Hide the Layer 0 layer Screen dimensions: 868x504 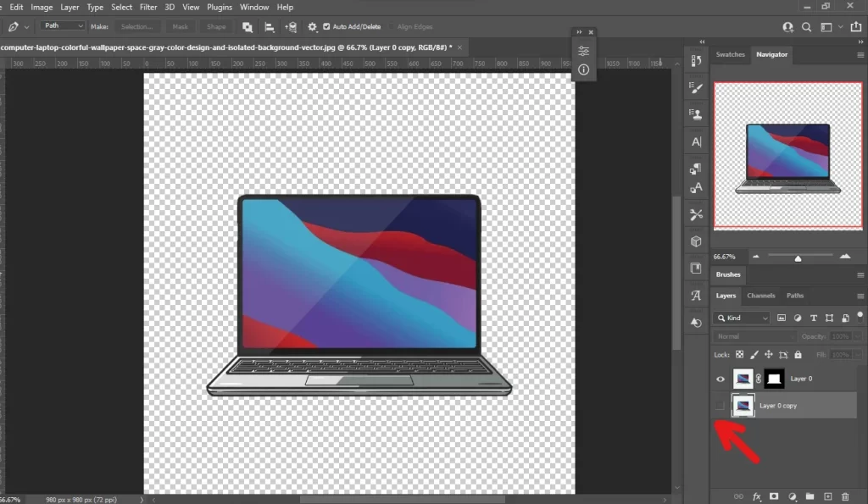(x=721, y=379)
